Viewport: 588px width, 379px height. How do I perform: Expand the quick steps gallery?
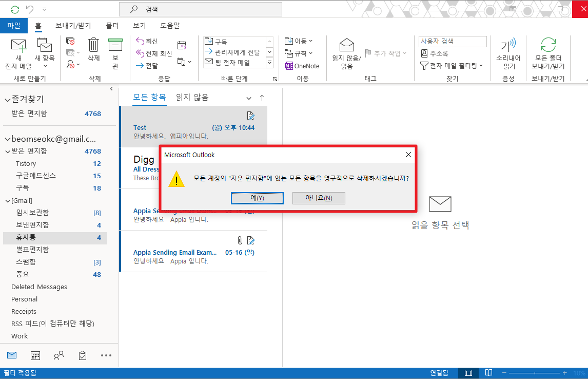point(269,63)
